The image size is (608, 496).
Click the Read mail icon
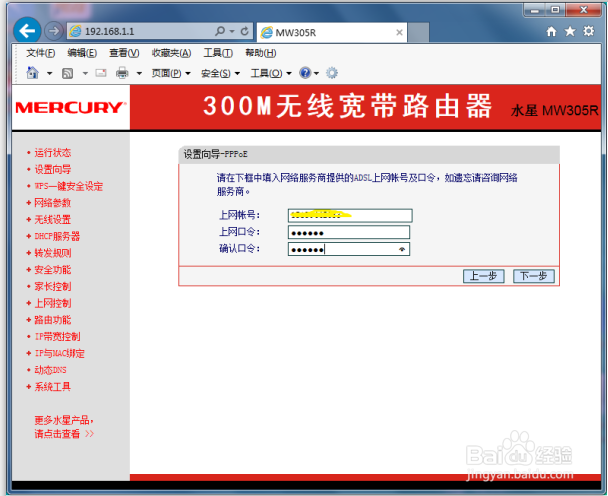click(x=101, y=73)
